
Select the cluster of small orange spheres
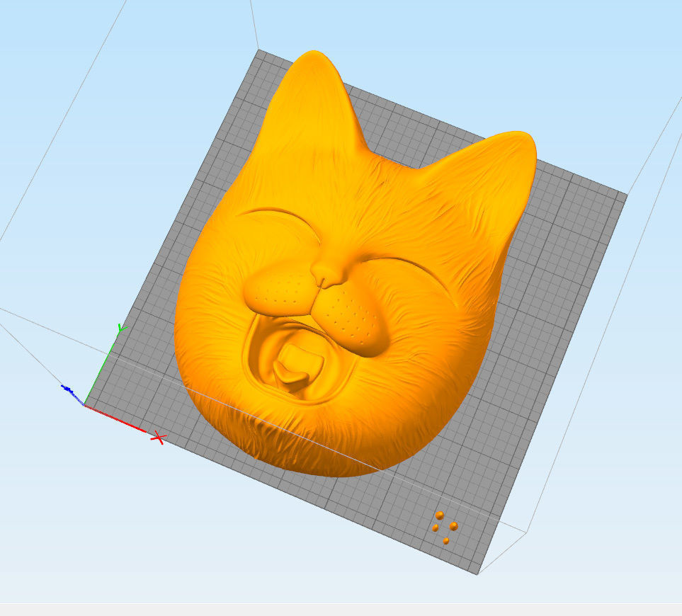[x=445, y=527]
